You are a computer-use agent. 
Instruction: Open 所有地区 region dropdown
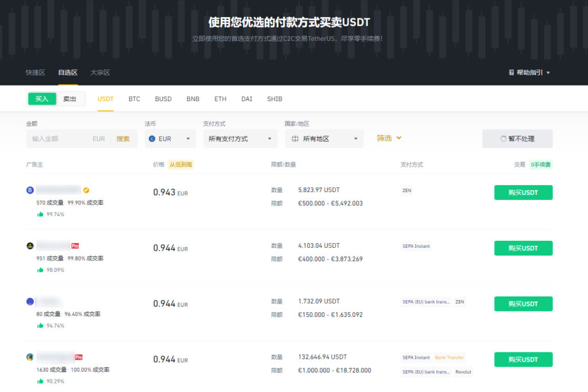point(324,139)
